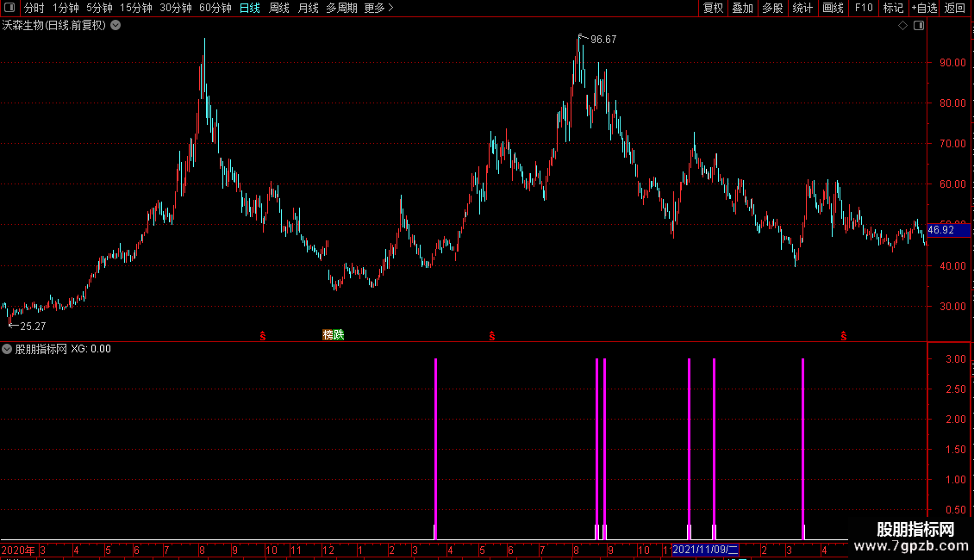Switch to 周线 weekly chart
Image resolution: width=974 pixels, height=560 pixels.
click(279, 8)
